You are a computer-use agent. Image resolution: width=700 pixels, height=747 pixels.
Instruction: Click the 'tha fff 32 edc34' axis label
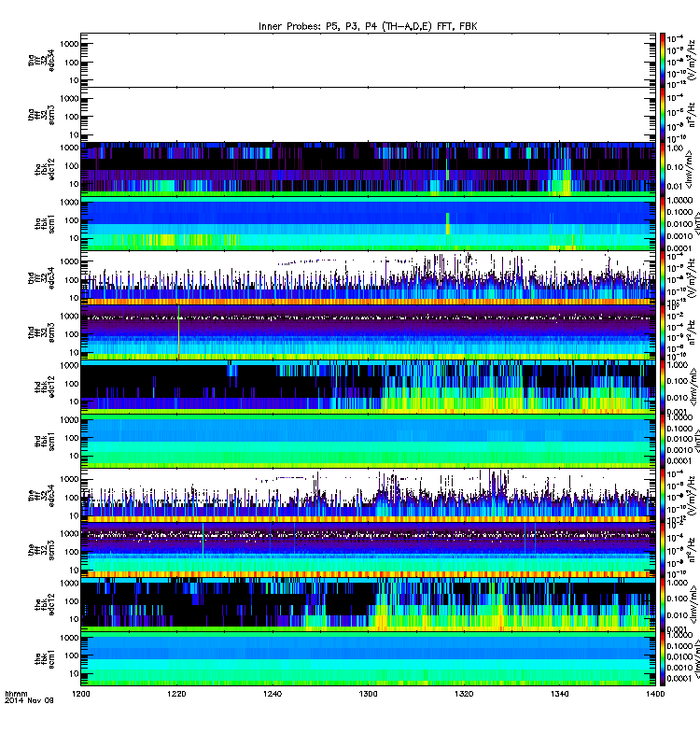pos(41,60)
